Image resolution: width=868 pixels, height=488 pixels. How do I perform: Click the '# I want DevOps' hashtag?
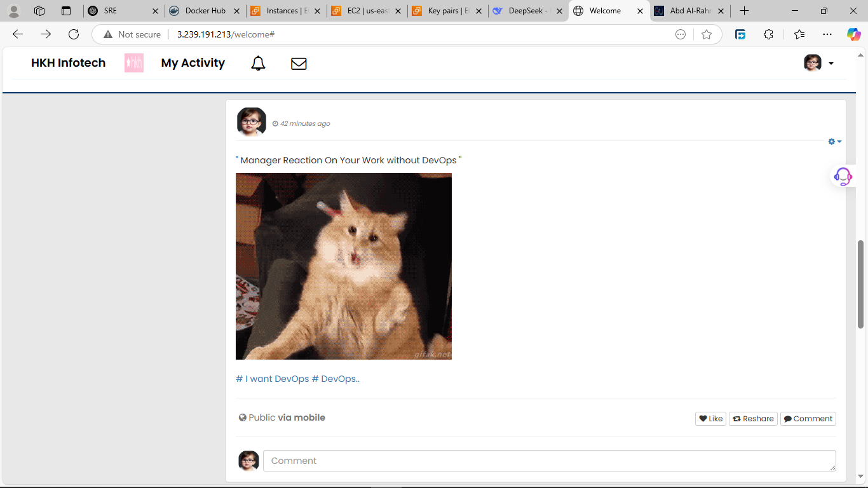272,379
